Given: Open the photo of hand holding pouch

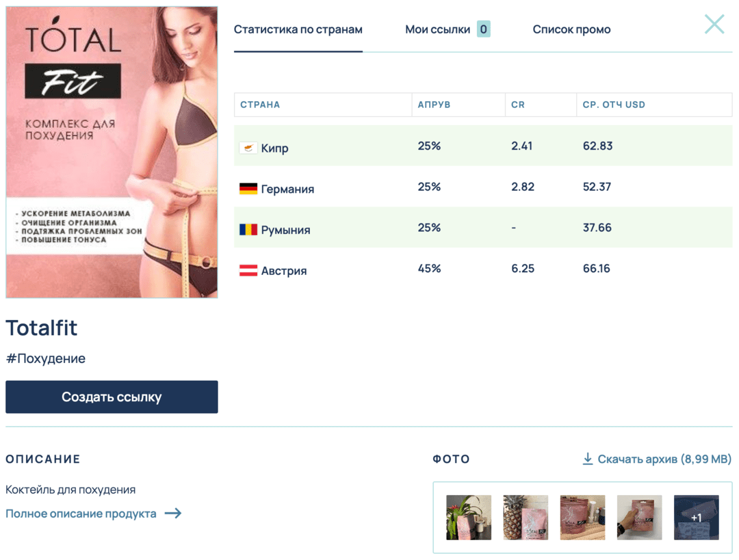Looking at the screenshot, I should pyautogui.click(x=640, y=517).
